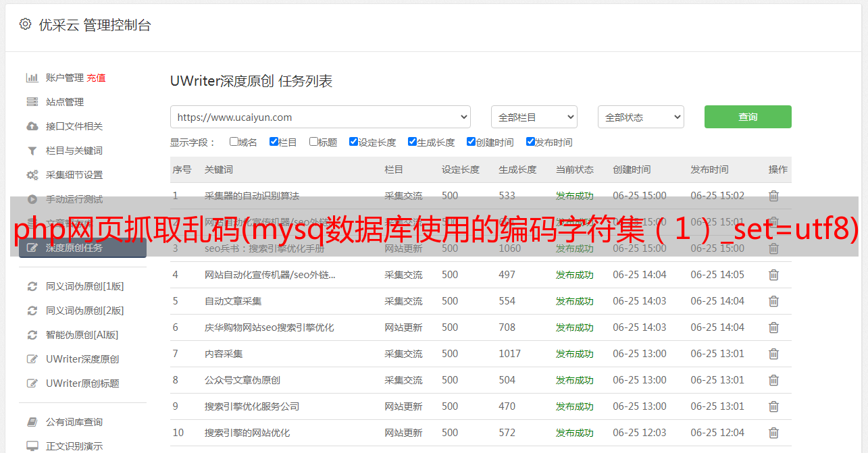Image resolution: width=868 pixels, height=453 pixels.
Task: Delete the 自动文章采集 task via trash icon
Action: 773,301
